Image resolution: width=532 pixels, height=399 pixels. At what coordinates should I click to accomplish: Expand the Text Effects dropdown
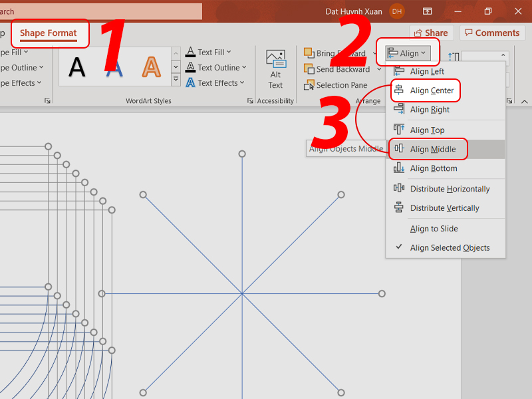[215, 83]
